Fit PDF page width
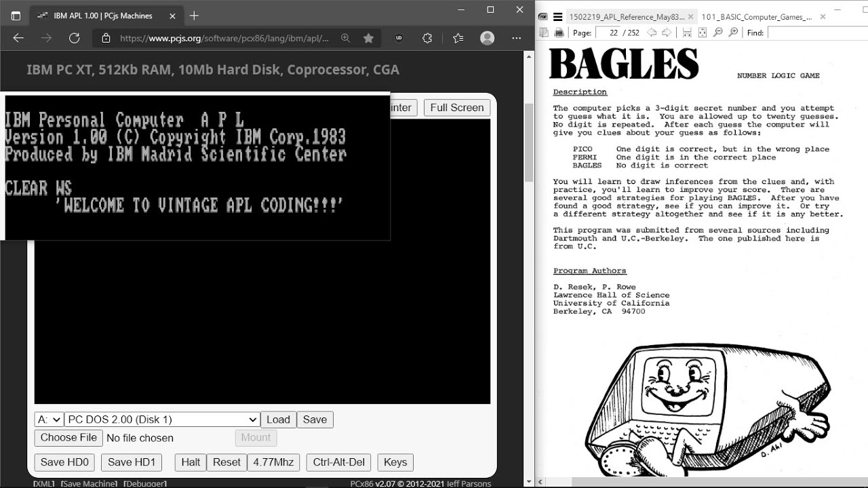868x488 pixels. (x=687, y=33)
